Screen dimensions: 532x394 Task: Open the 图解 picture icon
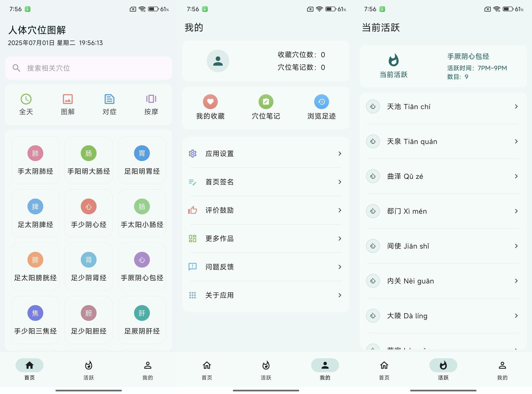point(68,99)
